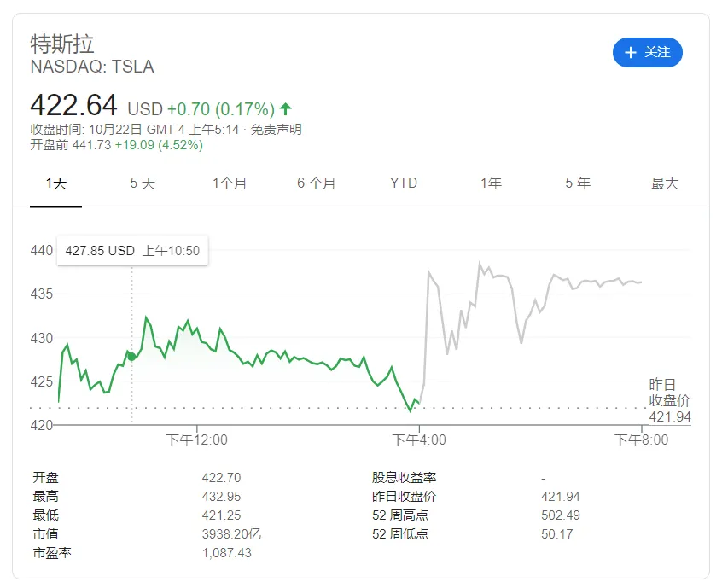728x588 pixels.
Task: Click the 52 周低点 value 50.17
Action: pos(556,534)
